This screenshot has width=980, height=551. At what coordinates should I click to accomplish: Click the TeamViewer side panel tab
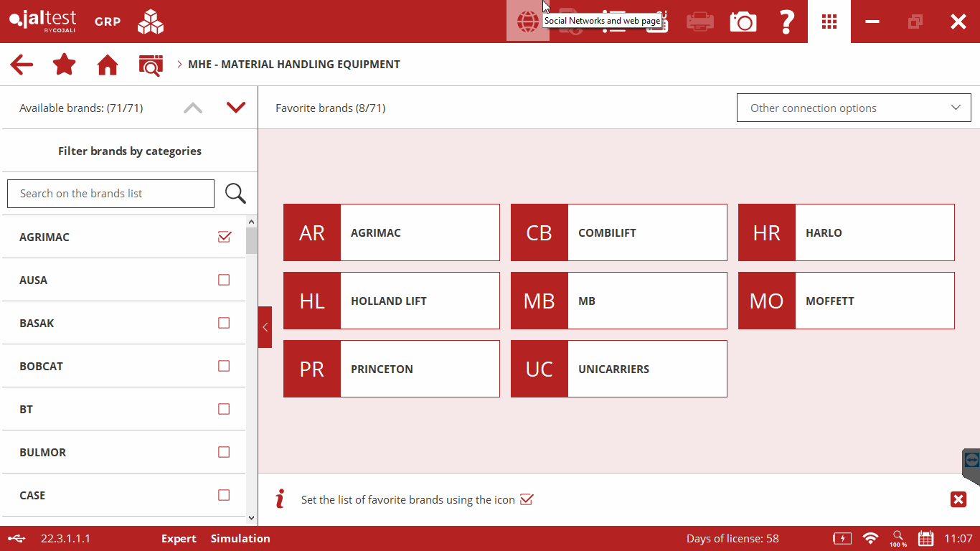971,465
